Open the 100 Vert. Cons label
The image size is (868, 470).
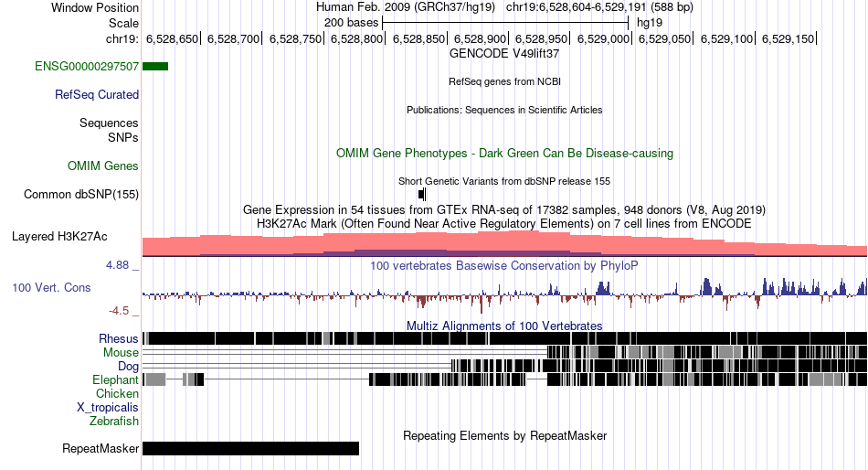point(51,288)
